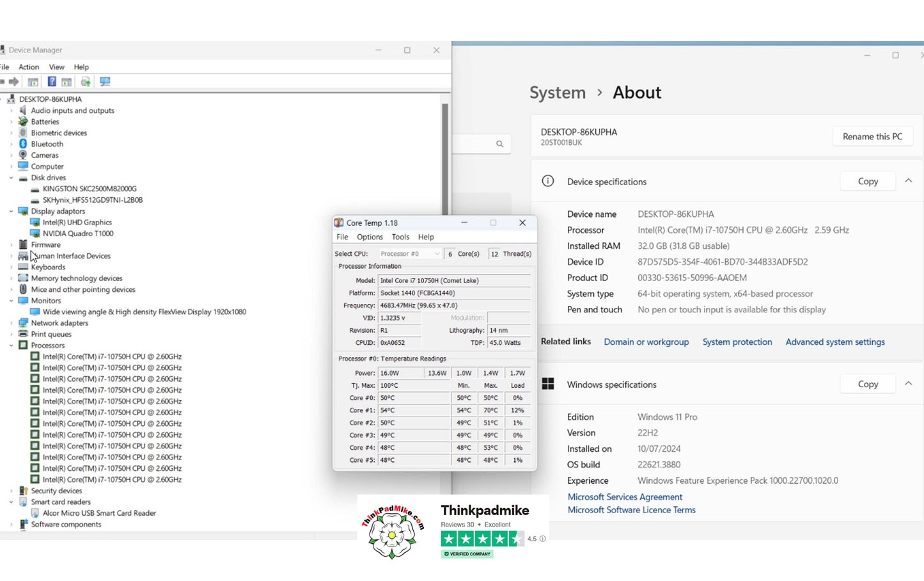Collapse the Display adaptors node
Viewport: 924px width, 581px height.
[x=11, y=211]
